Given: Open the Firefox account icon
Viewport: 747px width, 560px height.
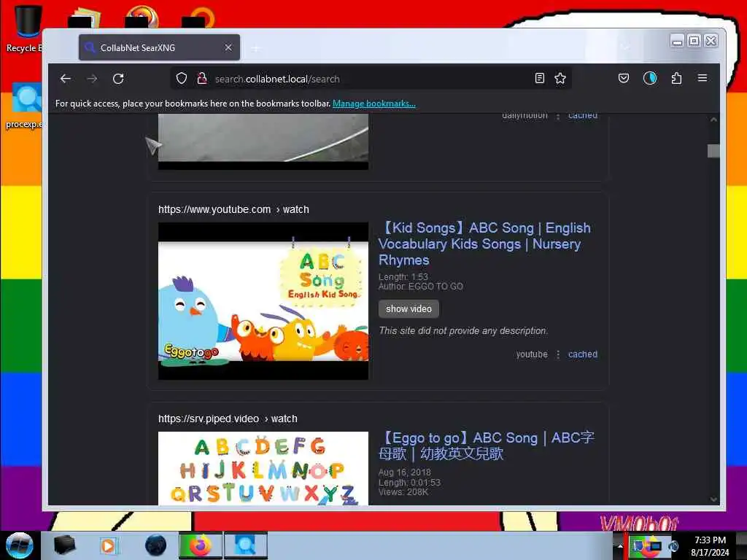Looking at the screenshot, I should tap(650, 78).
